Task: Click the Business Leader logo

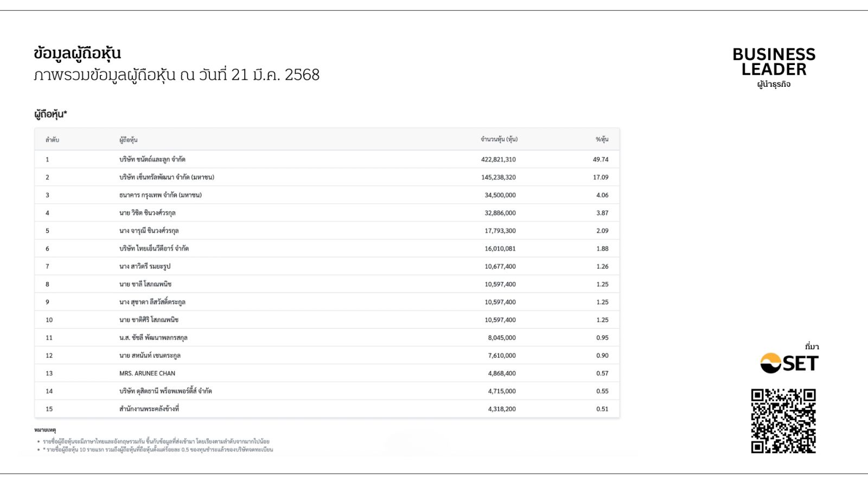Action: [x=774, y=62]
